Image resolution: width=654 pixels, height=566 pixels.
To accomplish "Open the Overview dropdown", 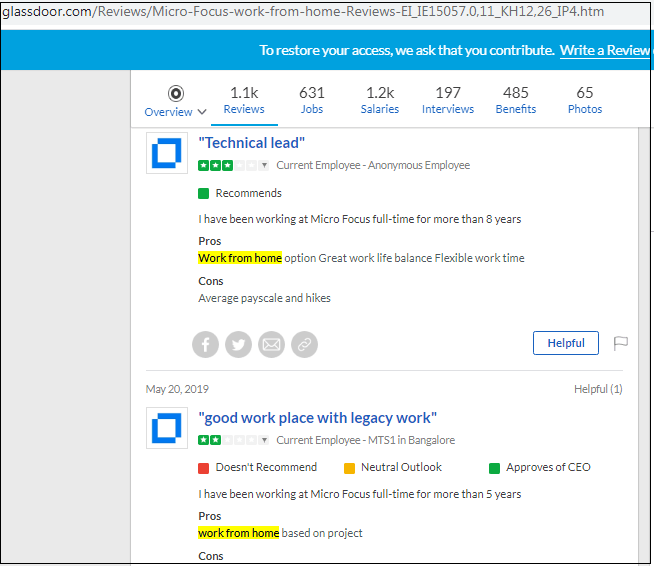I will point(175,112).
